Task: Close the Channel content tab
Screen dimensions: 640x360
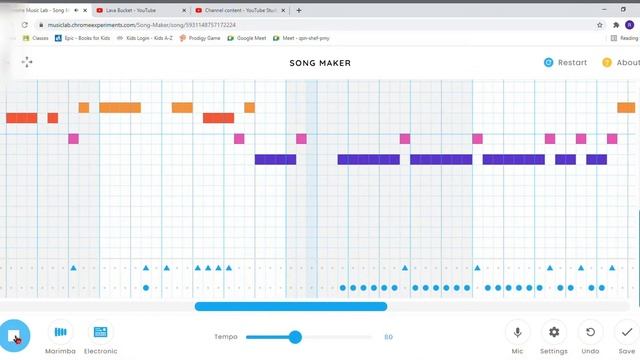Action: (283, 10)
